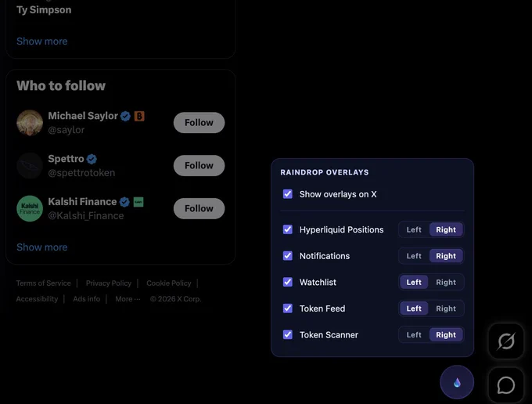Uncheck Notifications overlay checkbox
This screenshot has width=532, height=404.
[288, 256]
